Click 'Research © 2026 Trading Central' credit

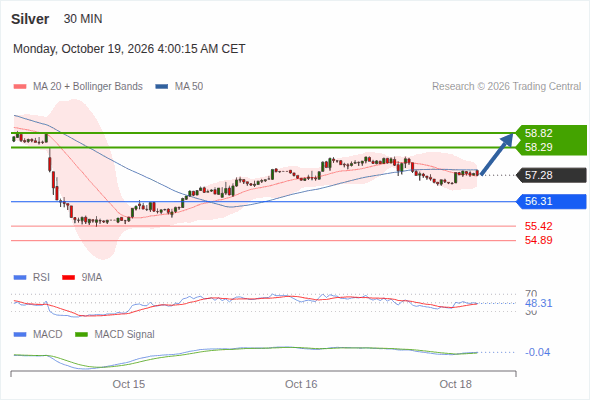506,87
